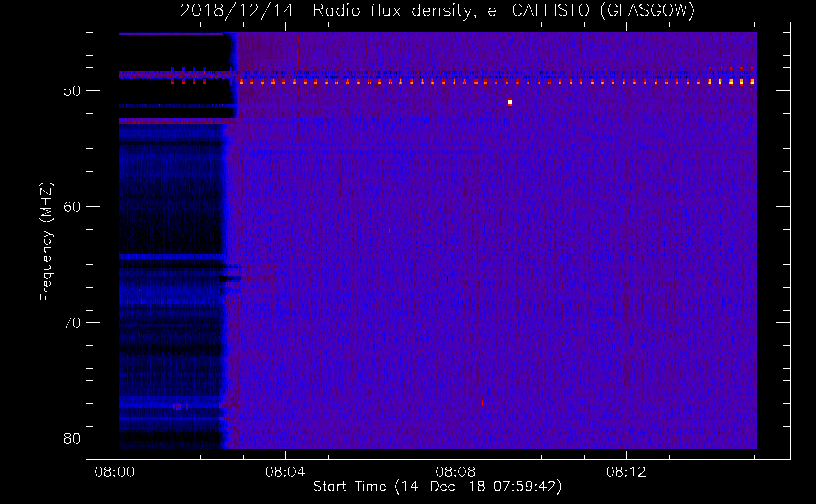816x504 pixels.
Task: Click the 'Frequency (MHZ)' axis label
Action: (46, 242)
